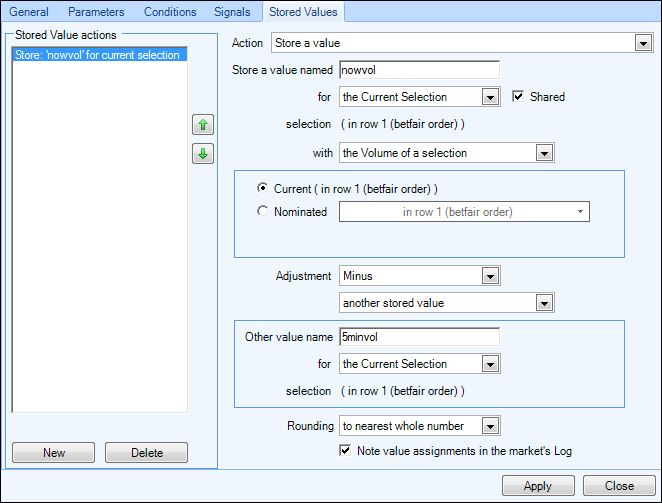Expand the 'another stored value' dropdown
The width and height of the screenshot is (662, 503).
[x=447, y=303]
